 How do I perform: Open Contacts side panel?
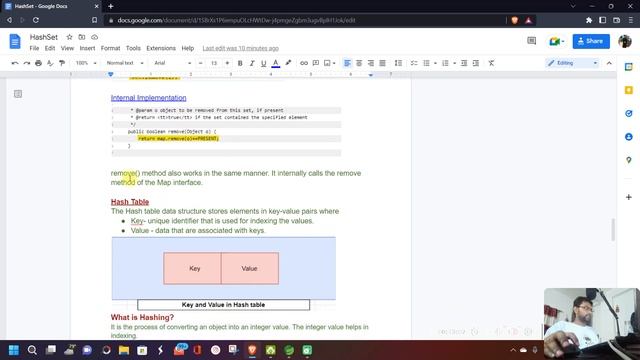click(629, 137)
